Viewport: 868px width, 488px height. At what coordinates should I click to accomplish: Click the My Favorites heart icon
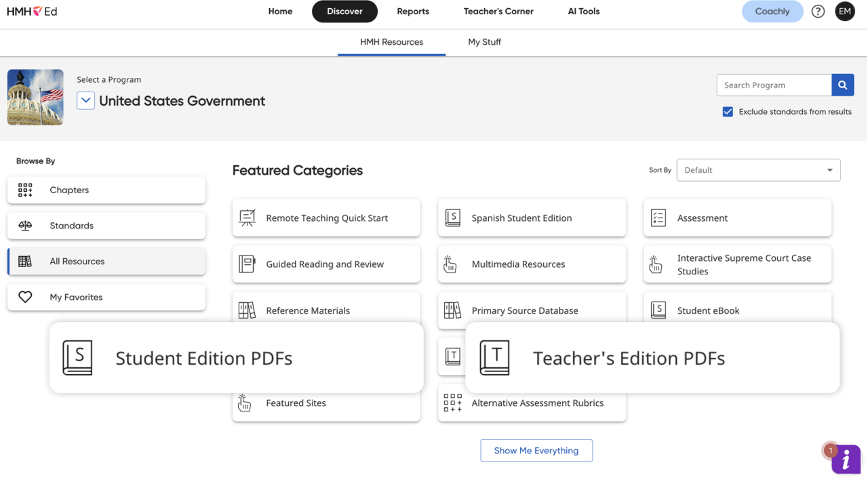pyautogui.click(x=25, y=297)
